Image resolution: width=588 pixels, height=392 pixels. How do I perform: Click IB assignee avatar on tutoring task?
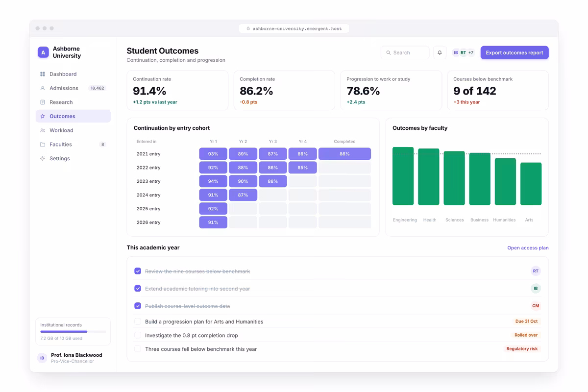pyautogui.click(x=536, y=289)
